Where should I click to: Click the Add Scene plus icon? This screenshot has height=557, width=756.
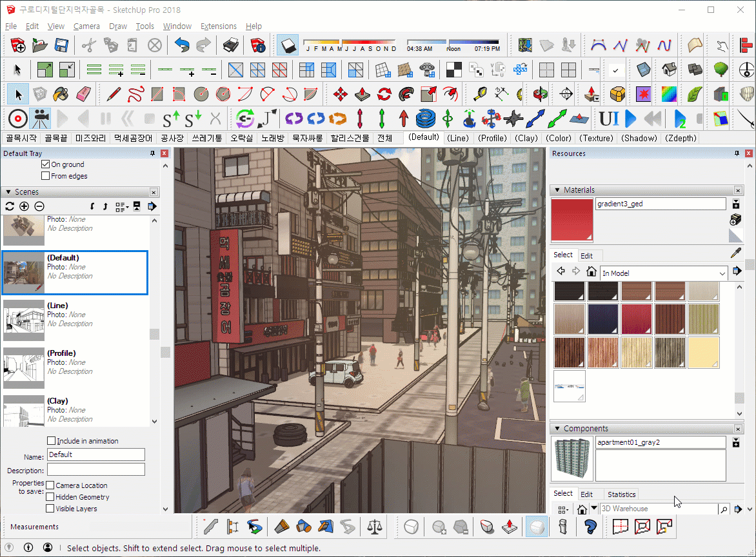(x=24, y=207)
